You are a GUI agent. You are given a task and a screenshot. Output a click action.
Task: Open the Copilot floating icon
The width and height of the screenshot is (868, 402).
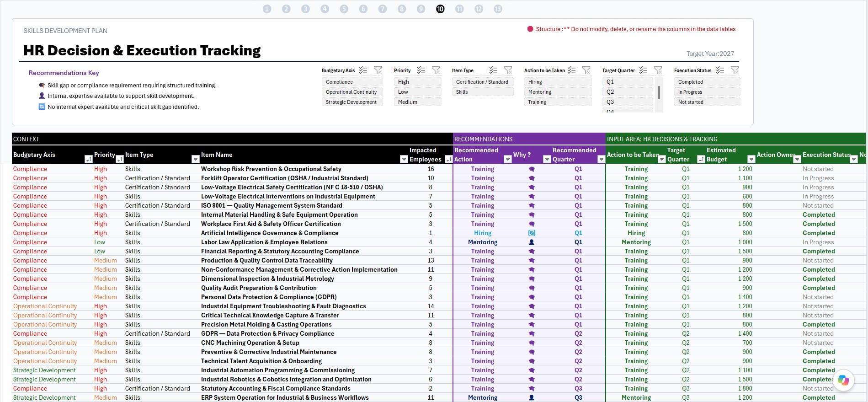[x=843, y=381]
